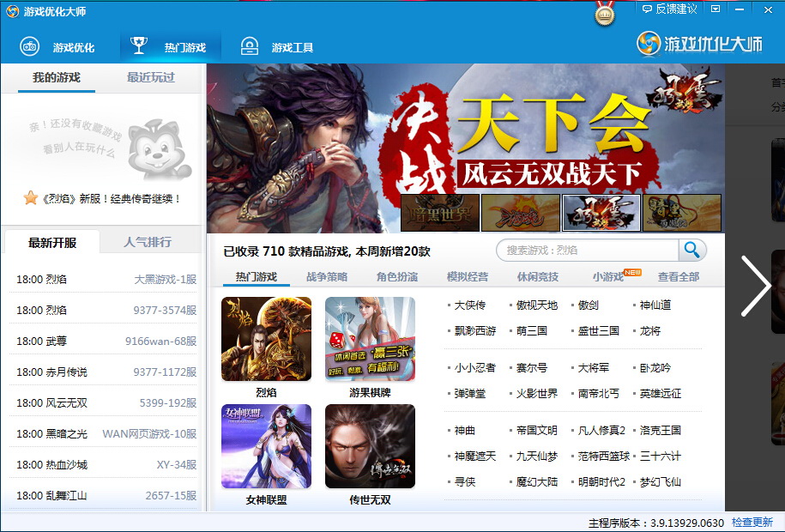This screenshot has height=532, width=785.
Task: Click the star icon beside 烈焰新服
Action: (31, 198)
